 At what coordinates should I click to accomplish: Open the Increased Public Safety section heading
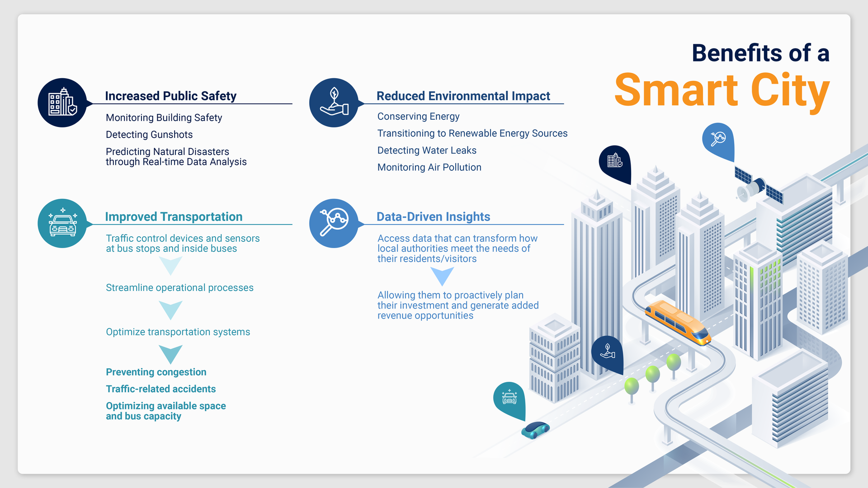pos(170,96)
